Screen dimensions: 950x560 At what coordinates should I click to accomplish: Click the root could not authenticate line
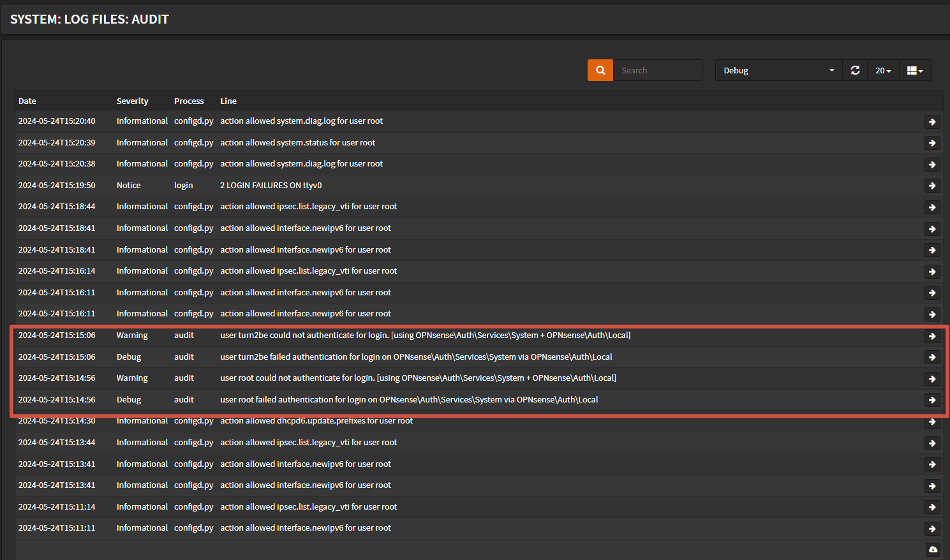pyautogui.click(x=419, y=378)
